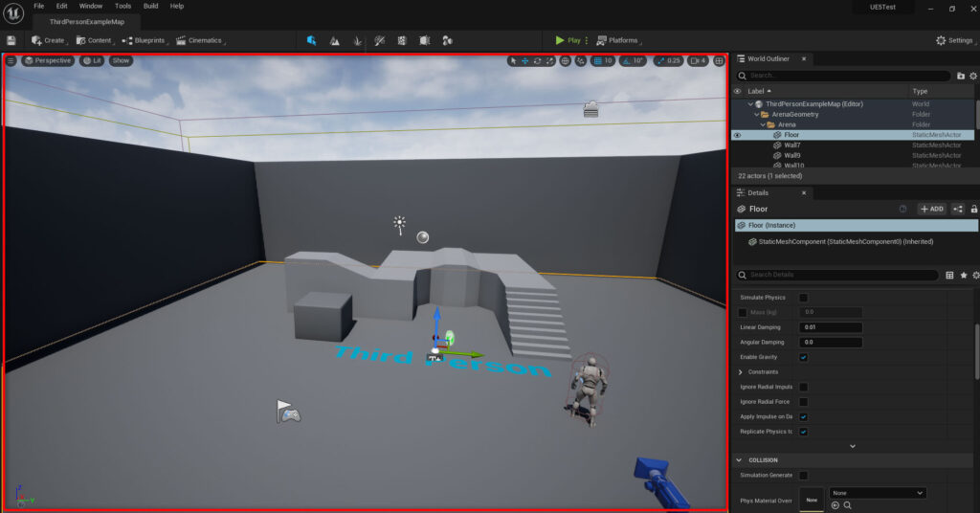Open Blueprint/Add Script icon beside ADD button
Screen dimensions: 980x513
click(x=957, y=210)
